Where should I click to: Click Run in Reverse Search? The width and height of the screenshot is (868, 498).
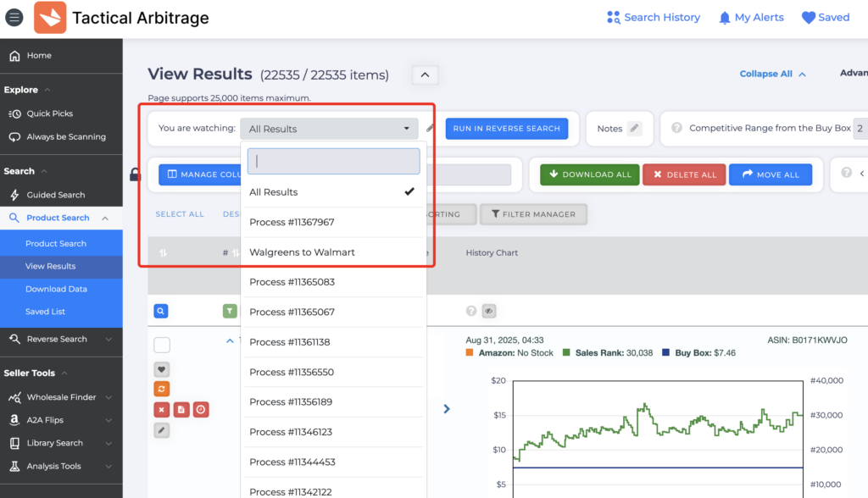tap(507, 129)
